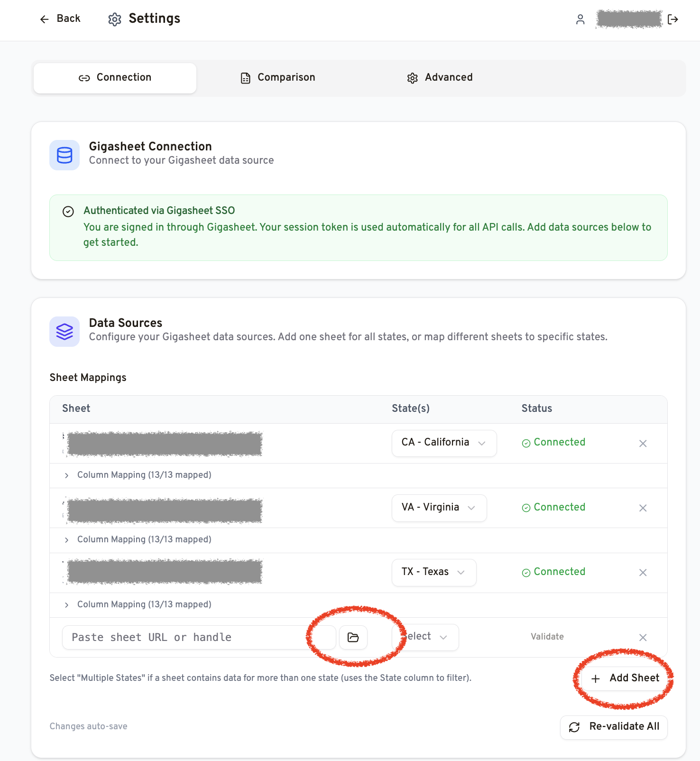Expand Column Mapping under the Texas sheet
The height and width of the screenshot is (761, 700).
pyautogui.click(x=138, y=604)
